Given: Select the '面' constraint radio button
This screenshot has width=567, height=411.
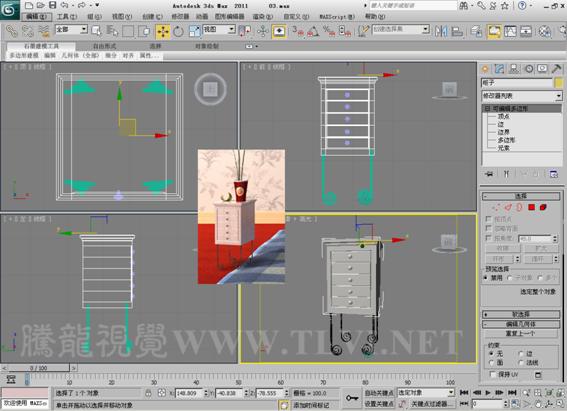Looking at the screenshot, I should [x=491, y=362].
